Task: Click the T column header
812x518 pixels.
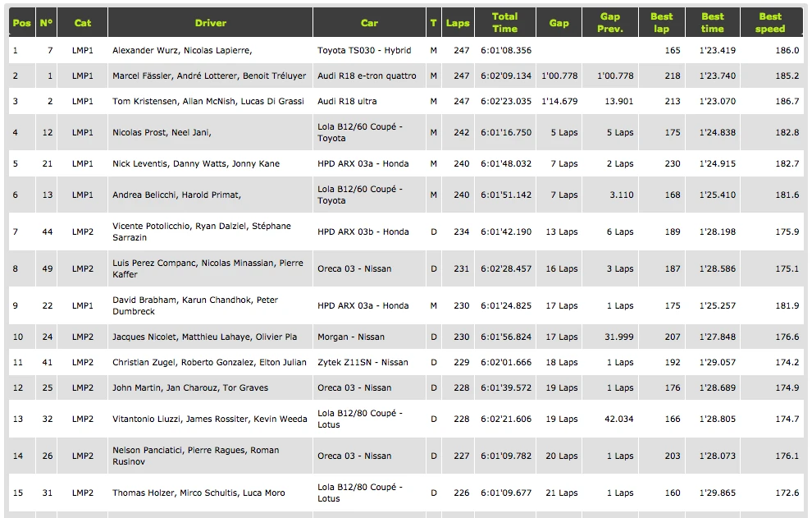Action: pyautogui.click(x=433, y=23)
